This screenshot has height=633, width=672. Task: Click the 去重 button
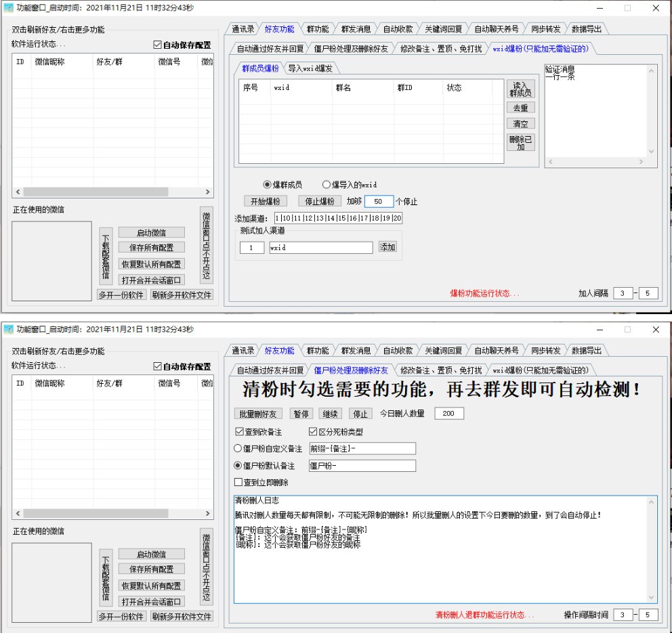[520, 108]
